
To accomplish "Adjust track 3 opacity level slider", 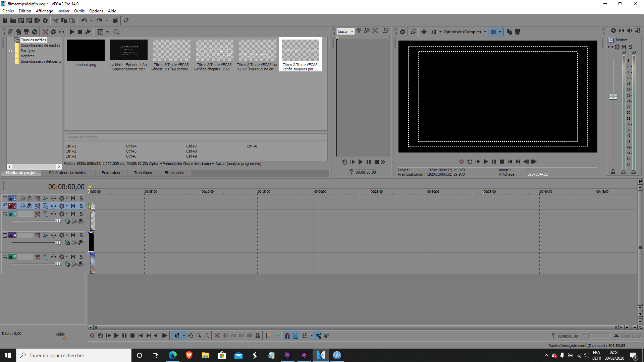I will point(58,221).
